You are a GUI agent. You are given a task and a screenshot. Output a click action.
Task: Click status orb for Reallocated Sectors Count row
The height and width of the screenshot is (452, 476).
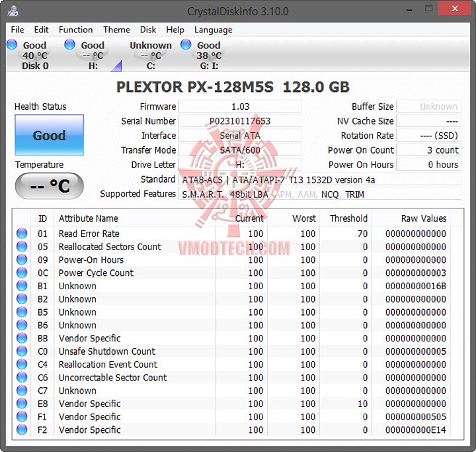pos(22,247)
